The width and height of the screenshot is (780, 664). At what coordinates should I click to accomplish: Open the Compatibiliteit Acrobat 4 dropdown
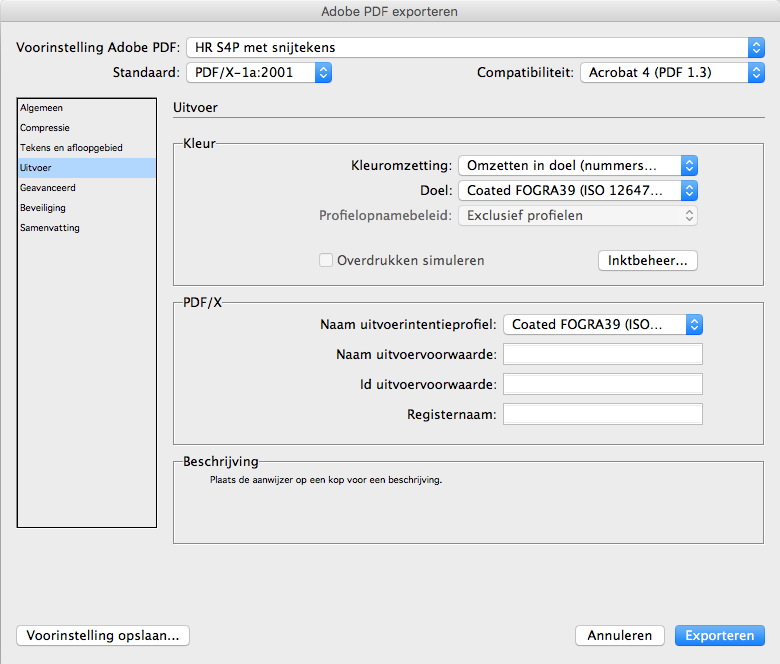pos(672,73)
